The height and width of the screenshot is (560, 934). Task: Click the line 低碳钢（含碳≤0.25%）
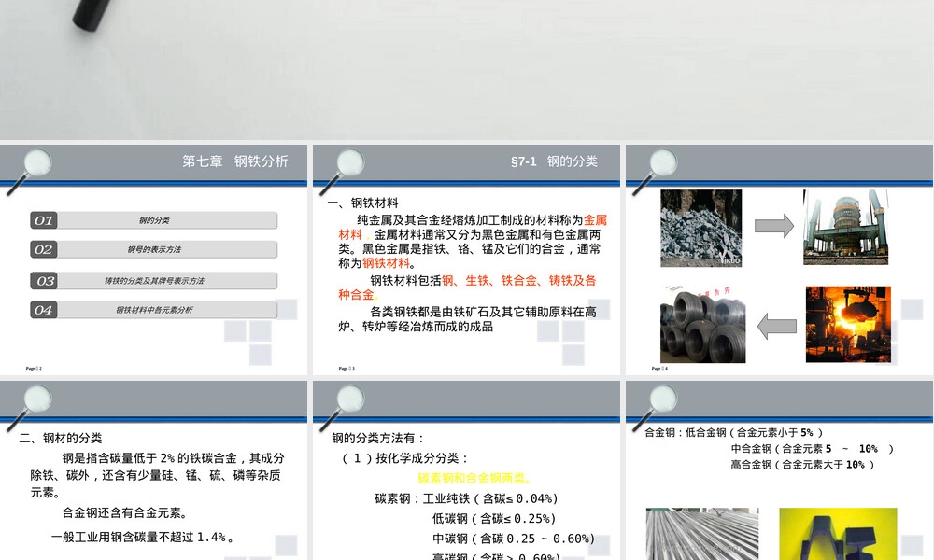[494, 518]
